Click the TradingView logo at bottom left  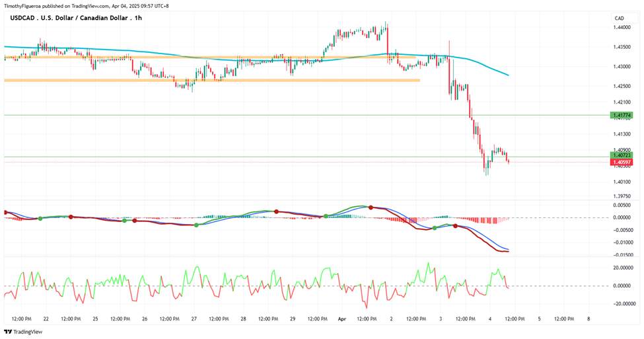click(23, 332)
